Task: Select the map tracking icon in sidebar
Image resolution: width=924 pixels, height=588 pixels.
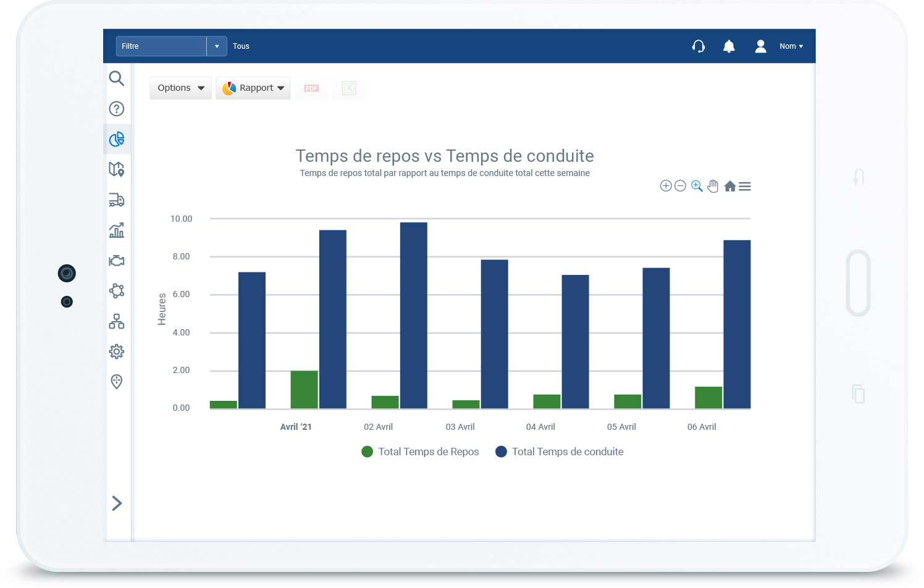Action: point(117,169)
